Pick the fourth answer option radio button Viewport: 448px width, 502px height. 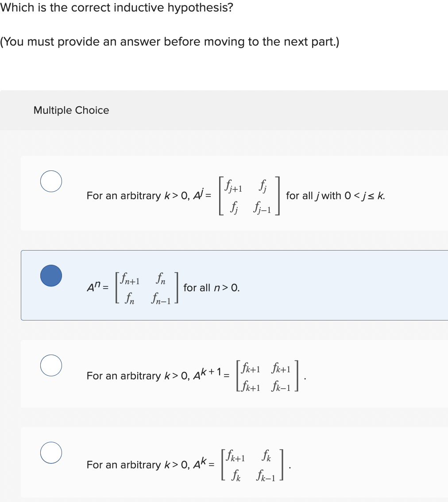[x=51, y=452]
